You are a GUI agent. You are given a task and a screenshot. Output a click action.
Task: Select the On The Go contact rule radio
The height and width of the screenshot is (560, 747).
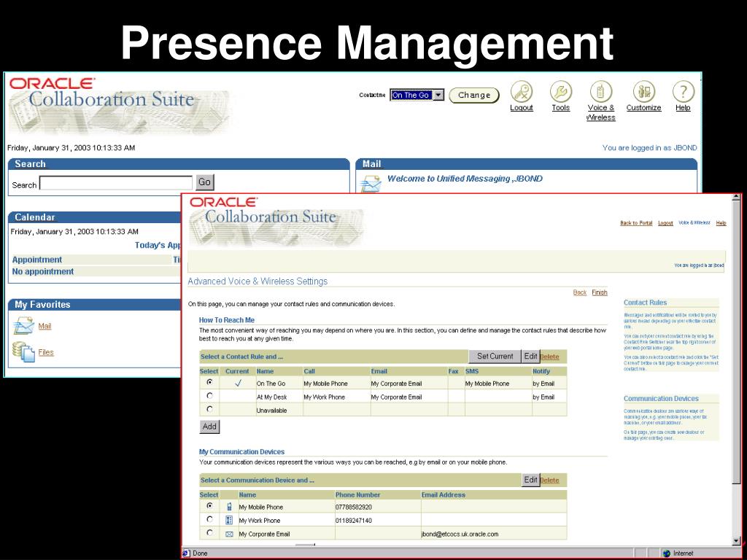[x=209, y=382]
